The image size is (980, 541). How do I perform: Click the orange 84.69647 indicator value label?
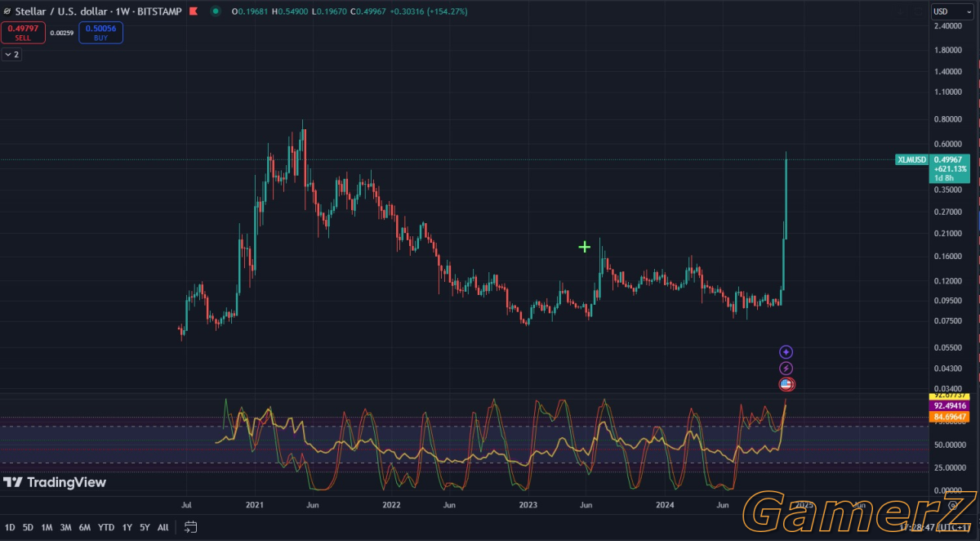(949, 417)
